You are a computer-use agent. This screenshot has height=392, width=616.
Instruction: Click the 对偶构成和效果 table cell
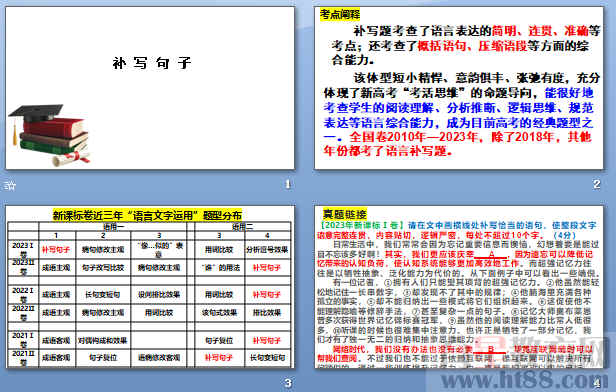coord(103,341)
